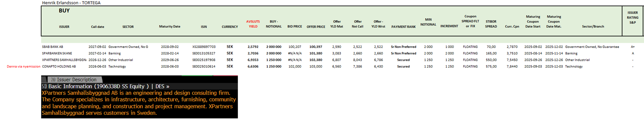Select the SBAB BANK AB issuer cell

tap(52, 47)
